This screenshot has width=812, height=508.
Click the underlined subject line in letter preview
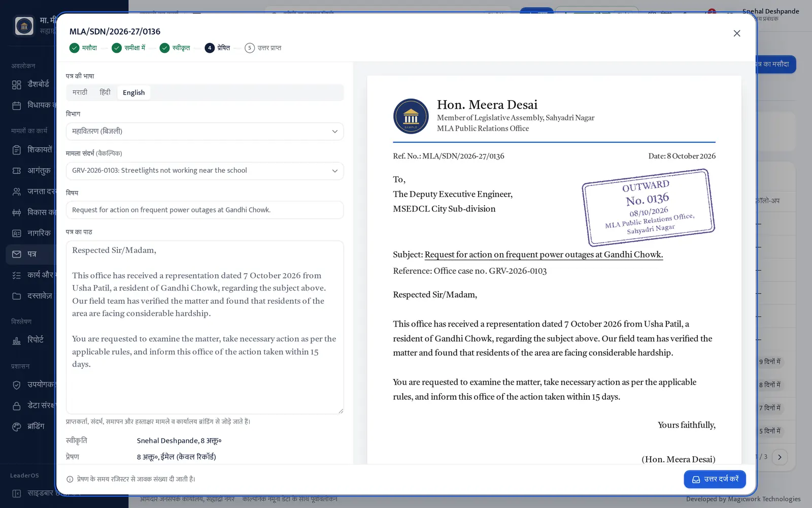[x=544, y=255]
